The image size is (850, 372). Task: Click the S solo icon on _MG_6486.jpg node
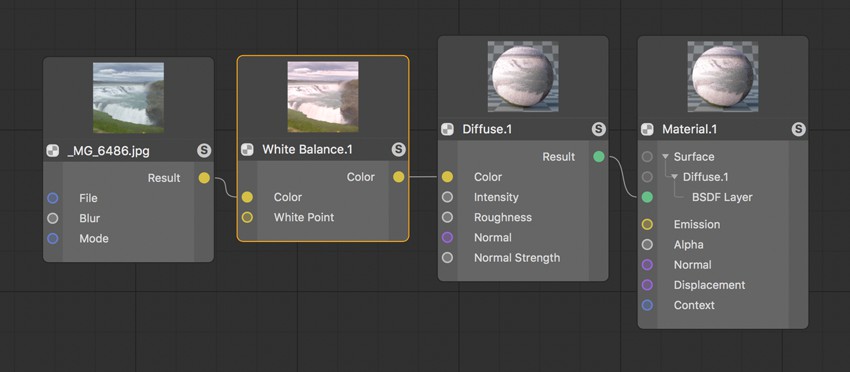pyautogui.click(x=204, y=151)
